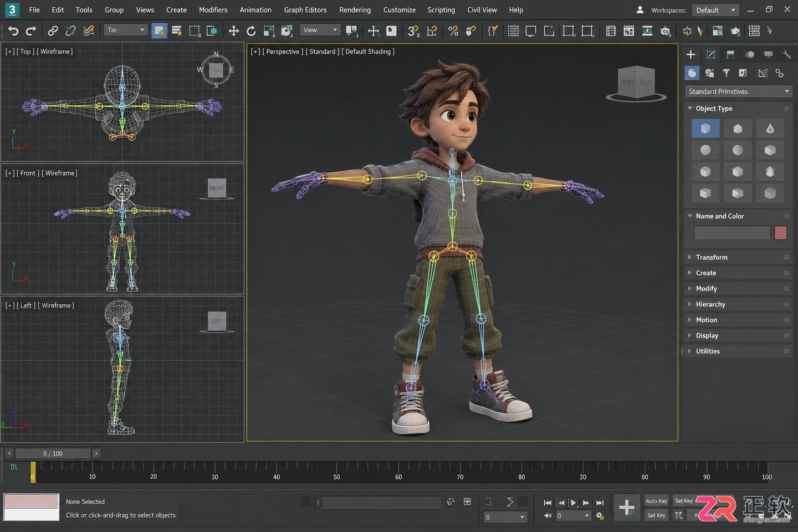Viewport: 798px width, 532px height.
Task: Open the Hierarchy tab icon in command panel
Action: pyautogui.click(x=730, y=54)
